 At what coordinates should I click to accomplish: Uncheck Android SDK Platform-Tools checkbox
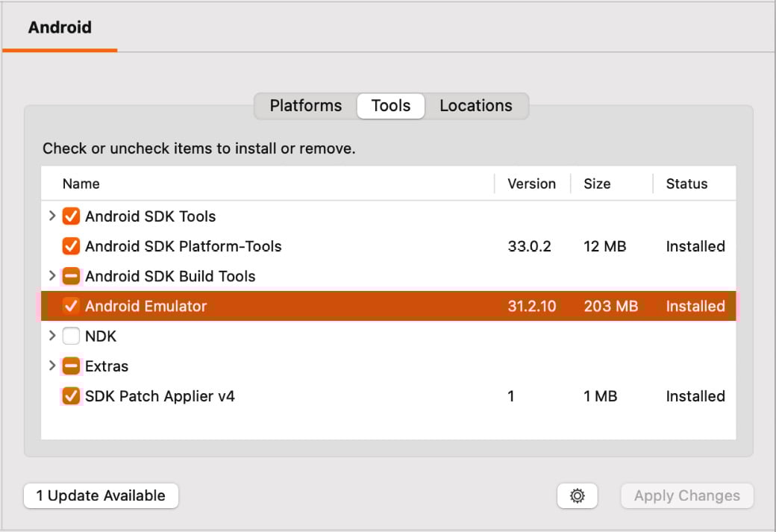(x=71, y=246)
